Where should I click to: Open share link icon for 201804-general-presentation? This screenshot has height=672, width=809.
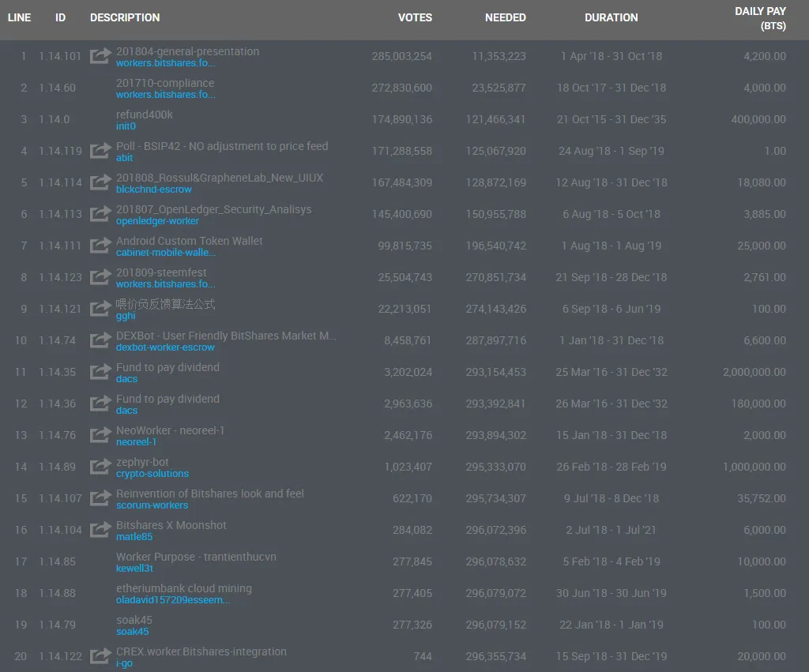click(x=100, y=56)
